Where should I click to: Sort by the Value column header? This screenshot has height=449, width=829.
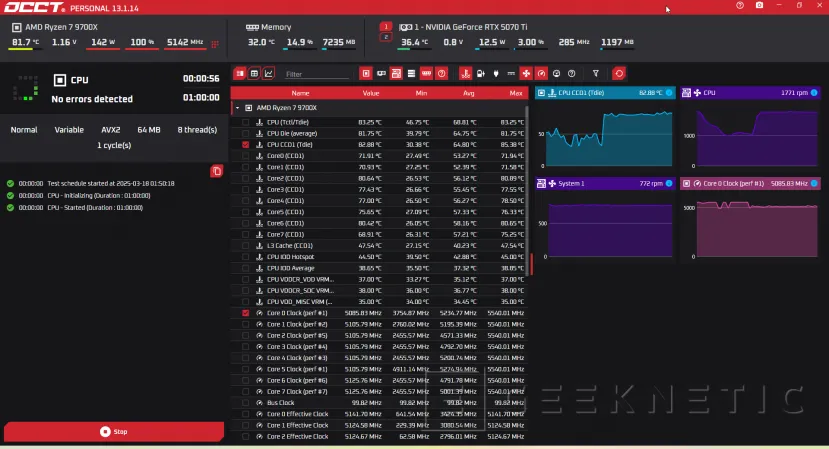pyautogui.click(x=371, y=93)
